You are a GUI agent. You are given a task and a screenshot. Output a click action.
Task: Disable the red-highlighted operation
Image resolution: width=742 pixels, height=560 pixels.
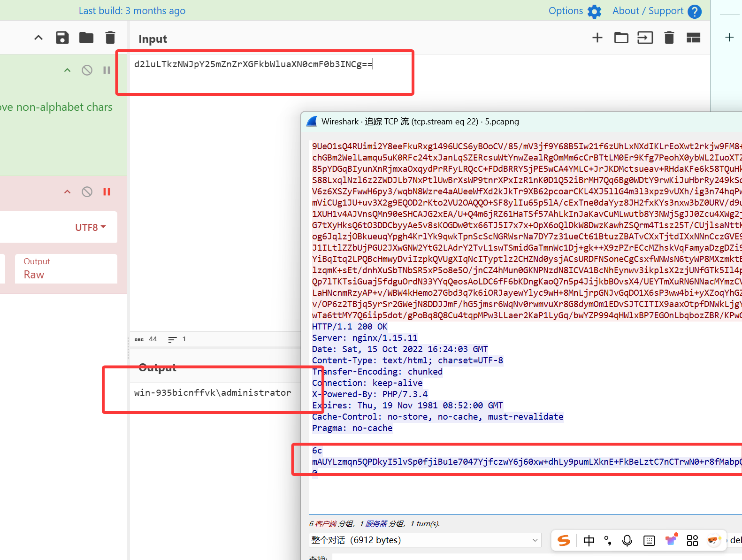coord(87,192)
